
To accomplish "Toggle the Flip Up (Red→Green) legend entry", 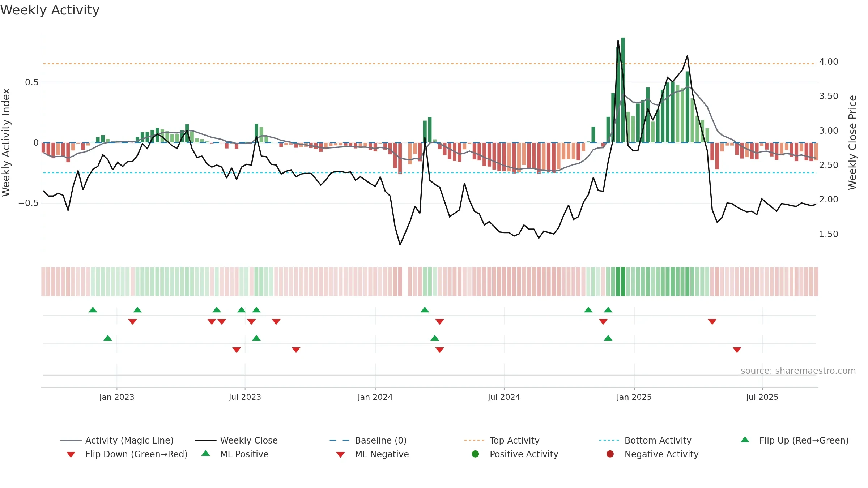I will tap(795, 440).
